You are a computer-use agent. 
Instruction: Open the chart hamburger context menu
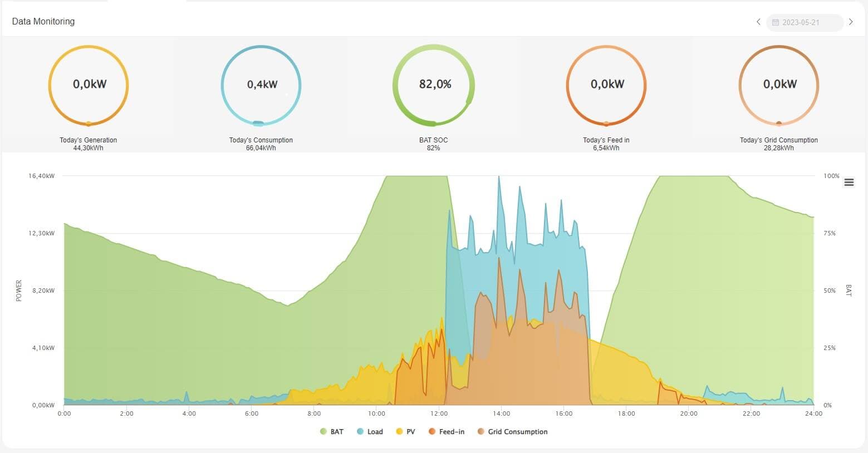(849, 183)
